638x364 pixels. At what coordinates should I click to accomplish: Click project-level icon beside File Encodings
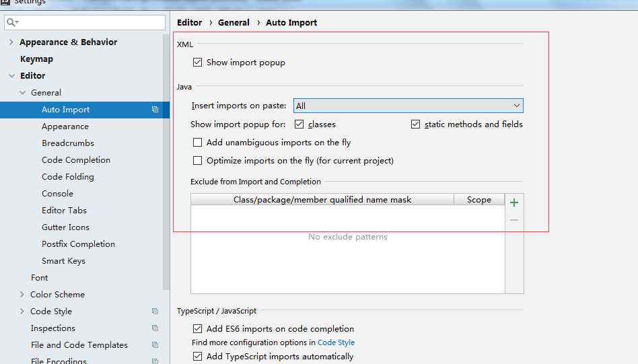point(155,361)
